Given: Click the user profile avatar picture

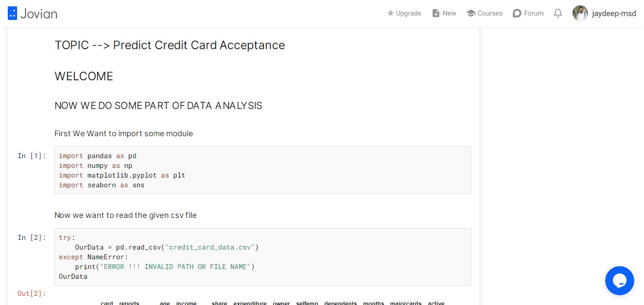Looking at the screenshot, I should (x=580, y=13).
